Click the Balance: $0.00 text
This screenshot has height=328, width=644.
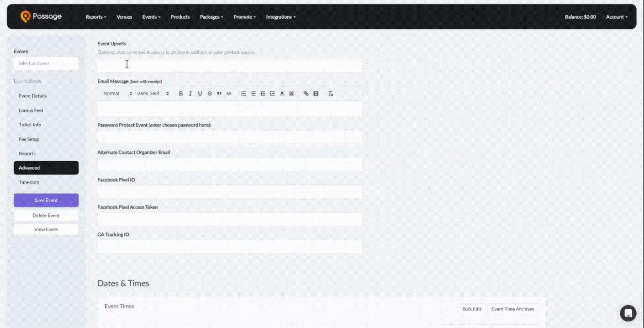[581, 17]
